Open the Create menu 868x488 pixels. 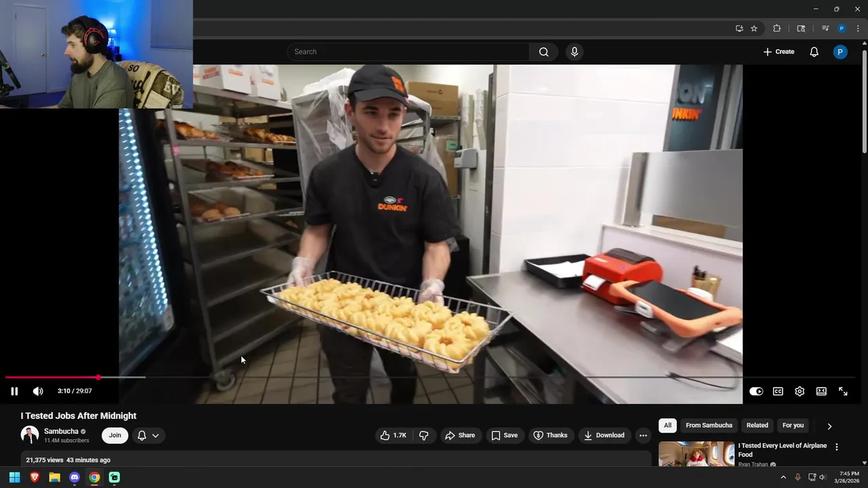(x=778, y=52)
